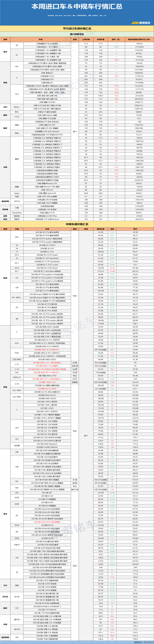The width and height of the screenshot is (154, 644).
Task: Click the main title 本周进口车&中规车行情汇总
Action: [x=77, y=6]
